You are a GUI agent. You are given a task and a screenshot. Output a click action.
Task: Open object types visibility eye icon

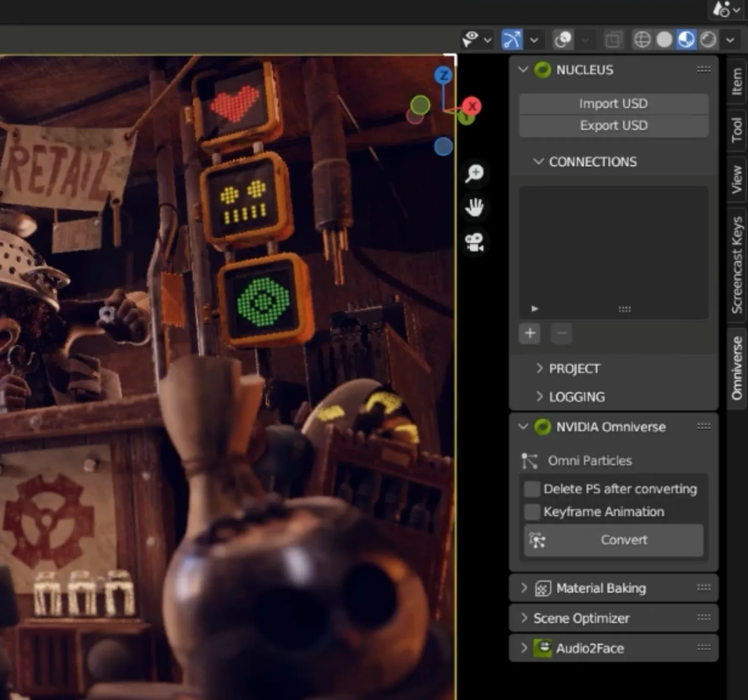[x=470, y=40]
